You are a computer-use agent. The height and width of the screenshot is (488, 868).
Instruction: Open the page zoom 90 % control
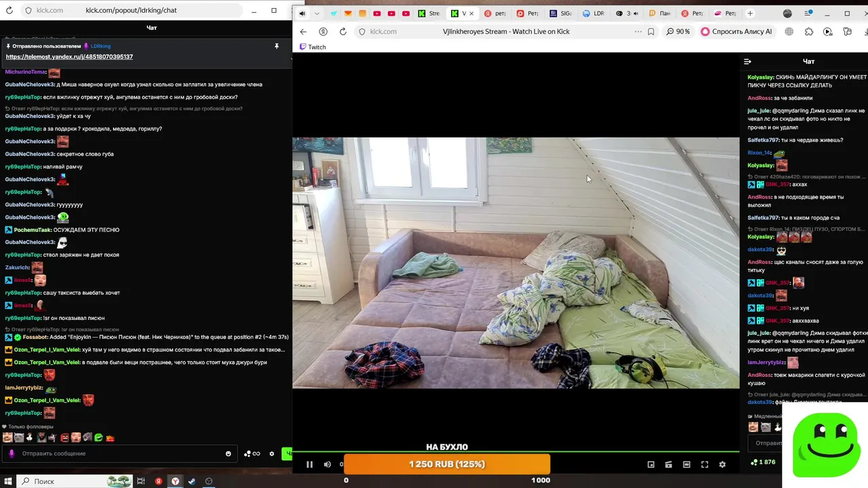678,31
